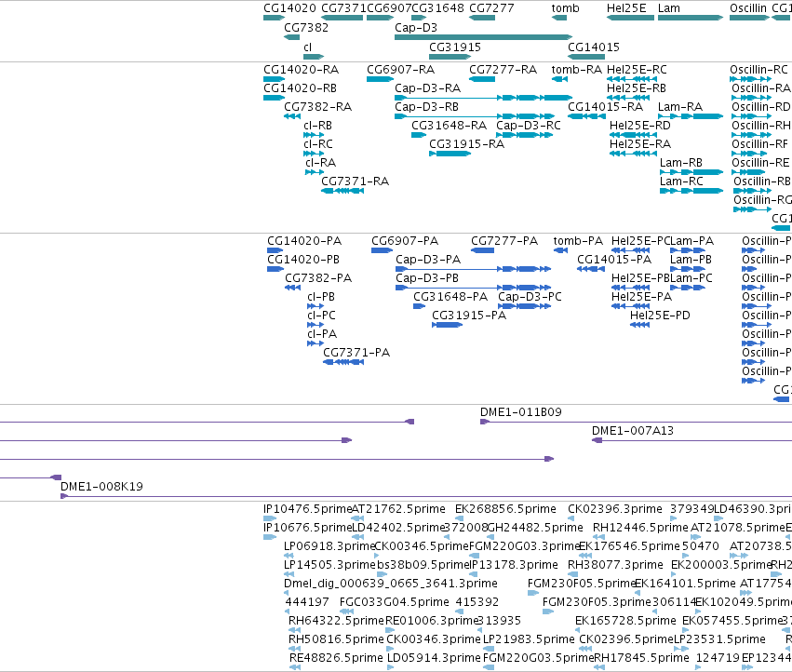This screenshot has width=792, height=672.
Task: Select protein Lam-PB
Action: (x=688, y=269)
